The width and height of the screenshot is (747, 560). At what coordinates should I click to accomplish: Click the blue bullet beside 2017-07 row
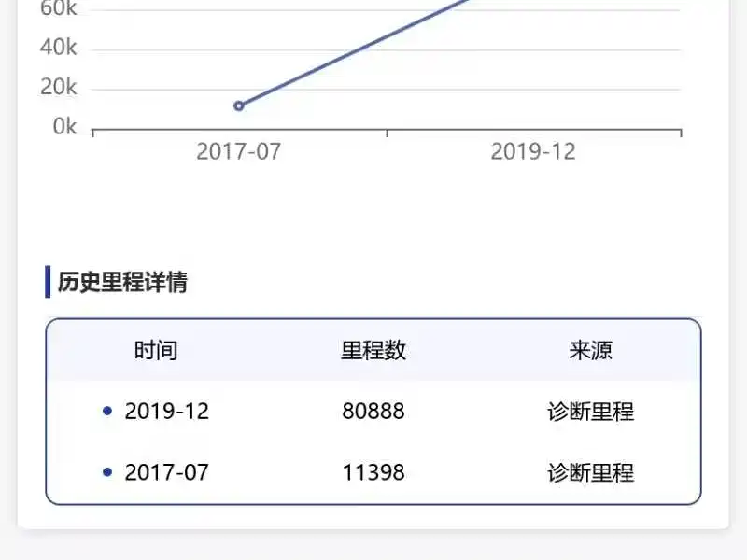tap(107, 472)
